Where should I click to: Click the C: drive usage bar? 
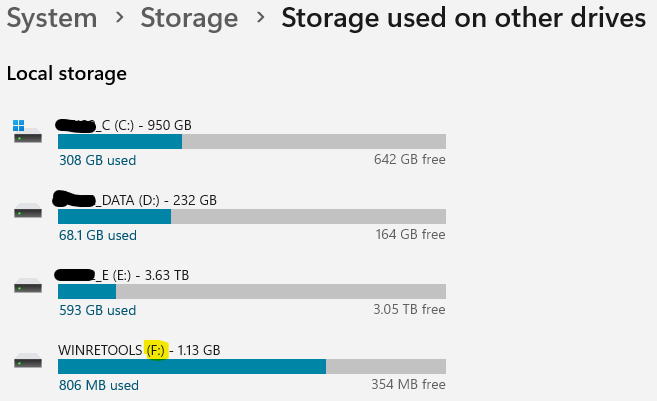[252, 142]
